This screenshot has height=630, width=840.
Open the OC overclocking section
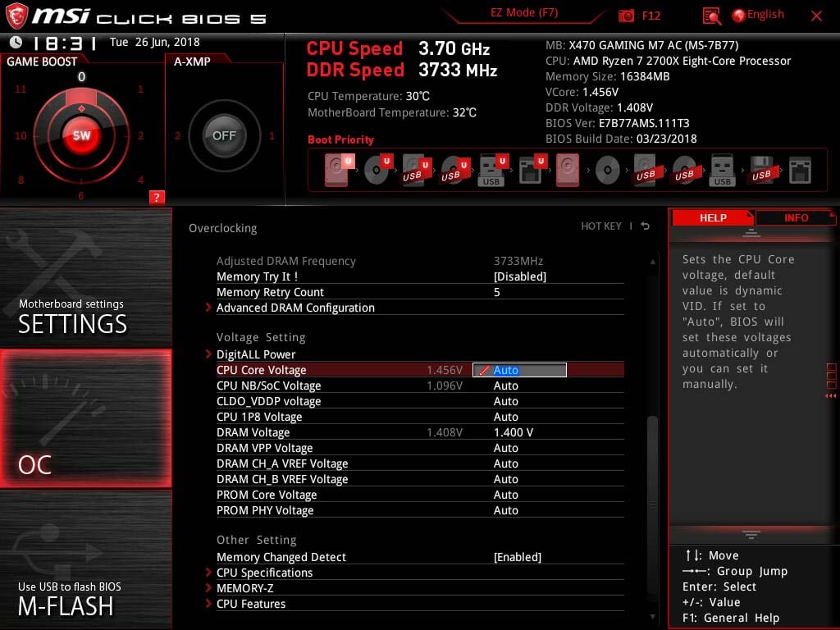coord(85,418)
